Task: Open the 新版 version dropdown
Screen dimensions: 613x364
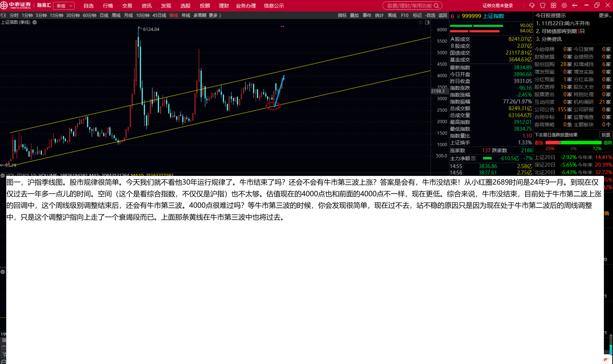Action: click(x=64, y=6)
